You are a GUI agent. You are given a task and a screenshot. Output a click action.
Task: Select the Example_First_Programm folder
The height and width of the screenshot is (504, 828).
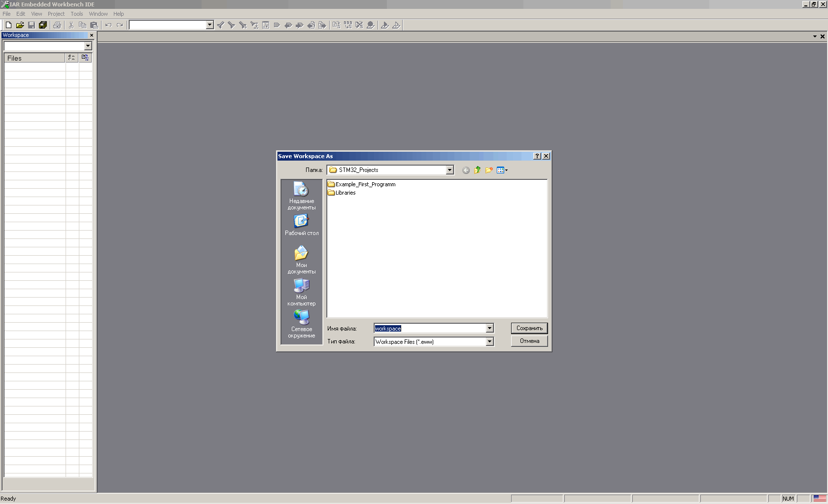coord(365,184)
